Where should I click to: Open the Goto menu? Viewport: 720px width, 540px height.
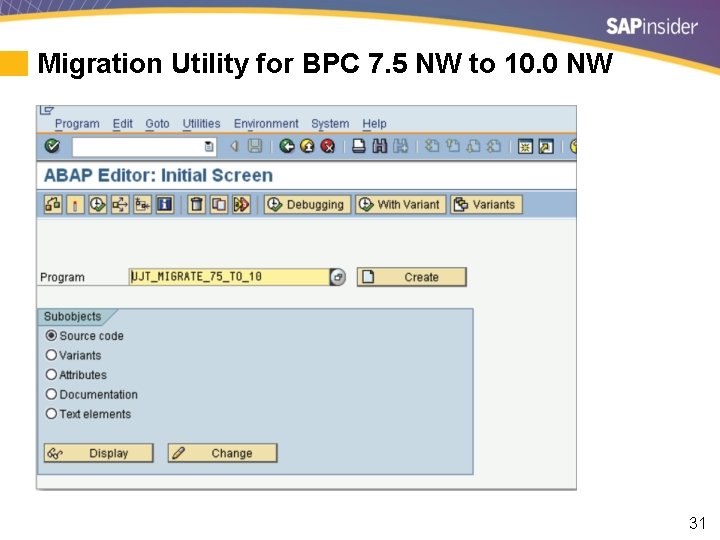pos(157,124)
